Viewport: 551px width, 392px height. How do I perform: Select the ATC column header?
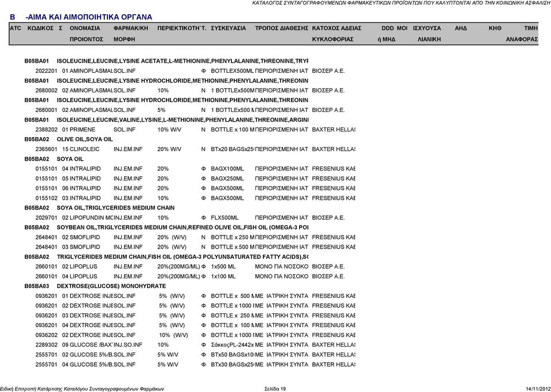pyautogui.click(x=15, y=28)
